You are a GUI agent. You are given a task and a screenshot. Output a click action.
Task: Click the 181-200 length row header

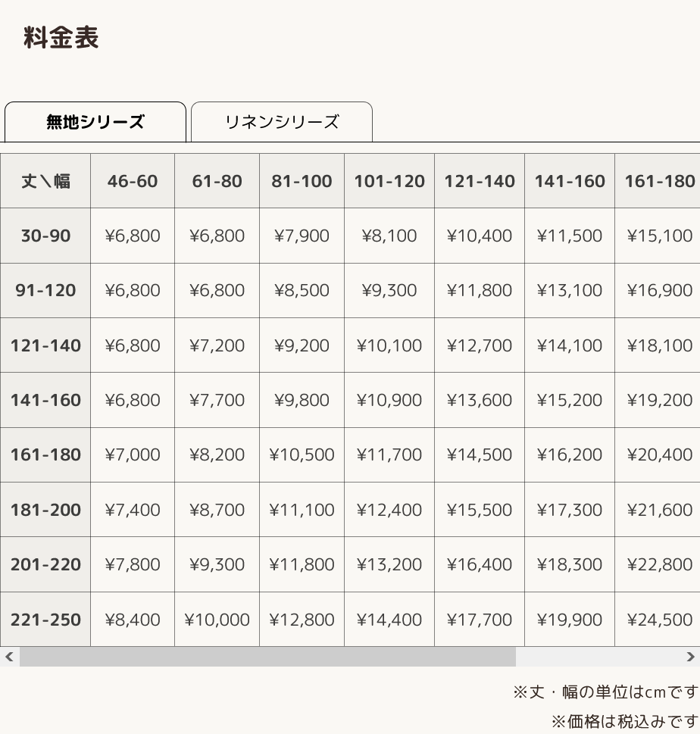45,509
